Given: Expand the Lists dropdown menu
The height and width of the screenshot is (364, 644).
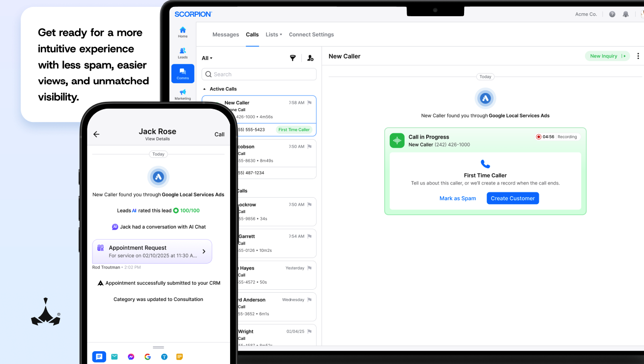Looking at the screenshot, I should 273,34.
